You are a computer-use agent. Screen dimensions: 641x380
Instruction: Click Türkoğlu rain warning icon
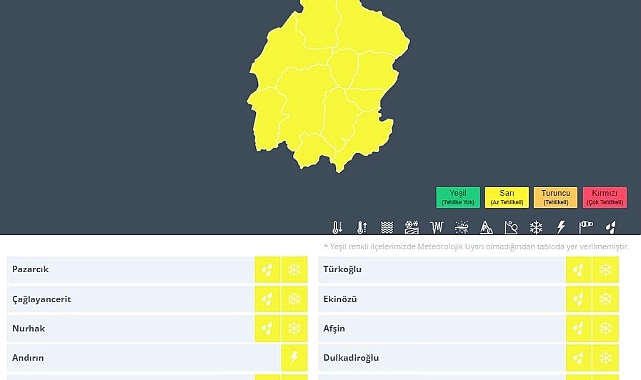578,270
